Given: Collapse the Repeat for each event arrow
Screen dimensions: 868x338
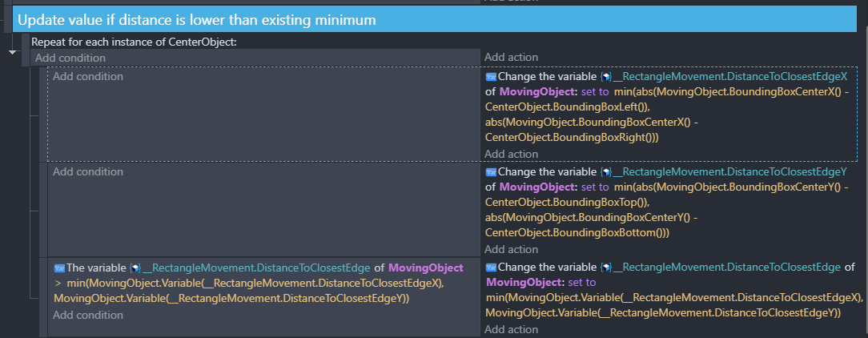Looking at the screenshot, I should click(x=12, y=52).
